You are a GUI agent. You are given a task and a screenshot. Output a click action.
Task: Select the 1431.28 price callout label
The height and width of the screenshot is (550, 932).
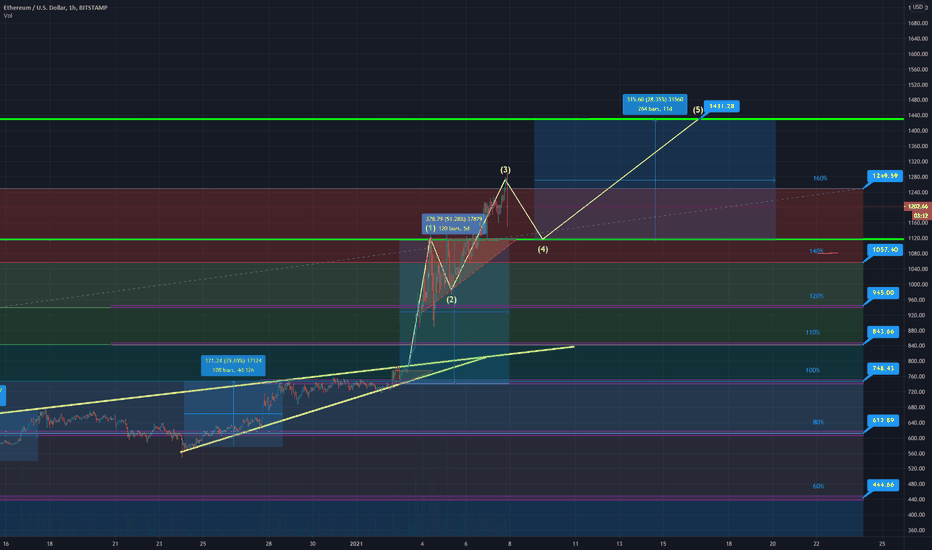coord(722,106)
